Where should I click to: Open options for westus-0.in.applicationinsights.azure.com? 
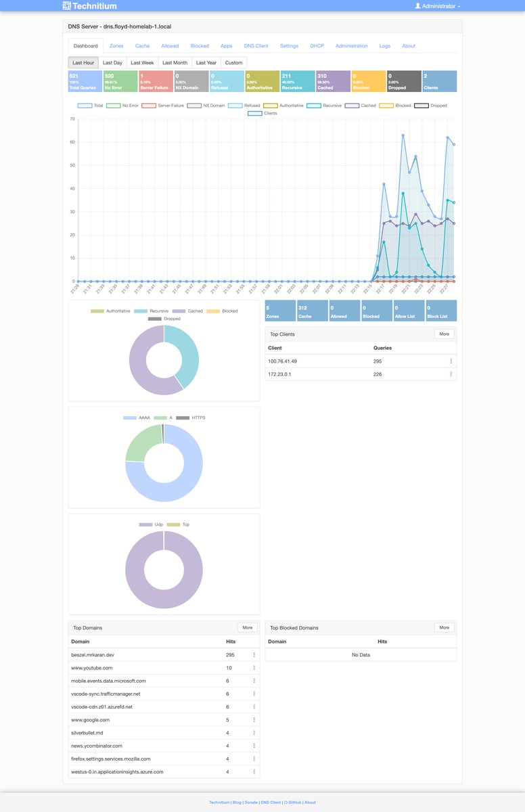pos(254,771)
